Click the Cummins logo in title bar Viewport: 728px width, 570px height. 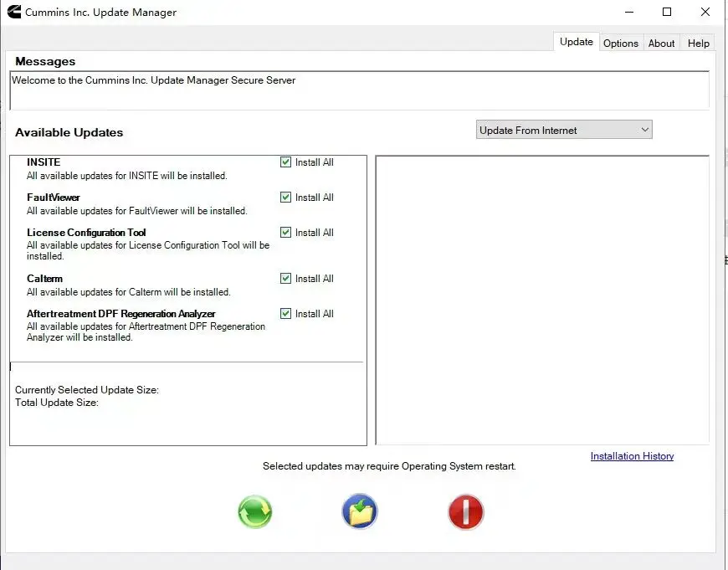pos(14,12)
